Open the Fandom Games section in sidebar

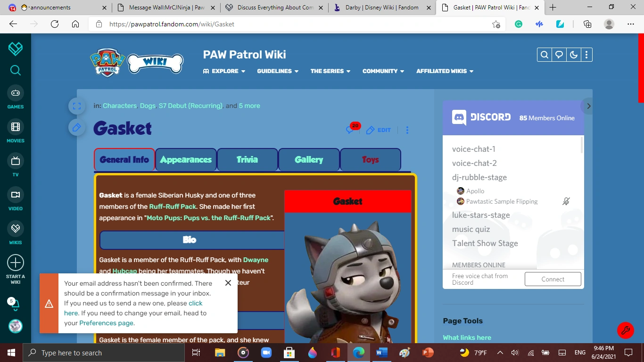click(x=15, y=98)
